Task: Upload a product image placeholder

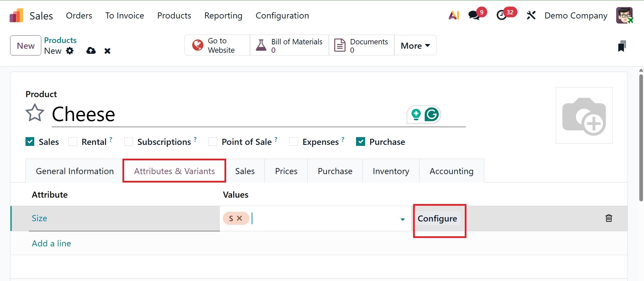Action: pyautogui.click(x=584, y=115)
